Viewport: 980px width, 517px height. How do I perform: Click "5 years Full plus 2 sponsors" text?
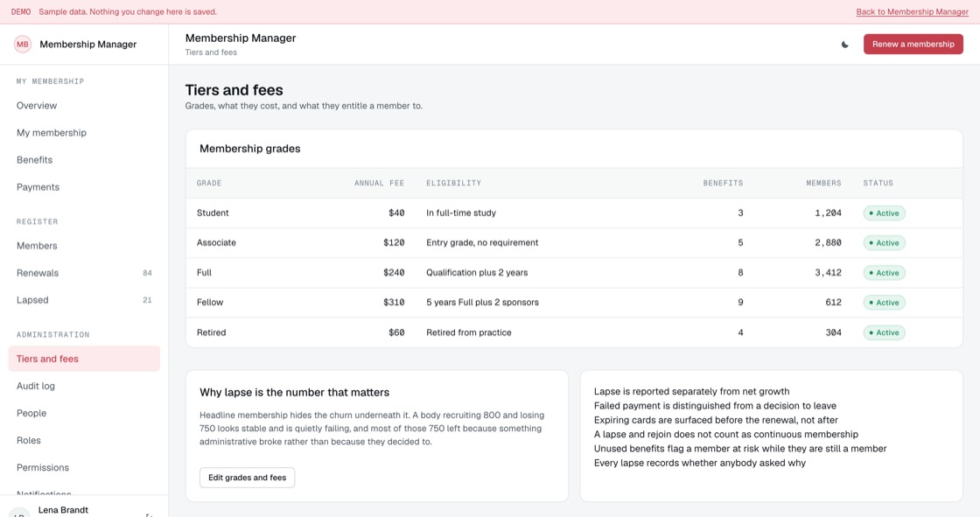coord(482,303)
